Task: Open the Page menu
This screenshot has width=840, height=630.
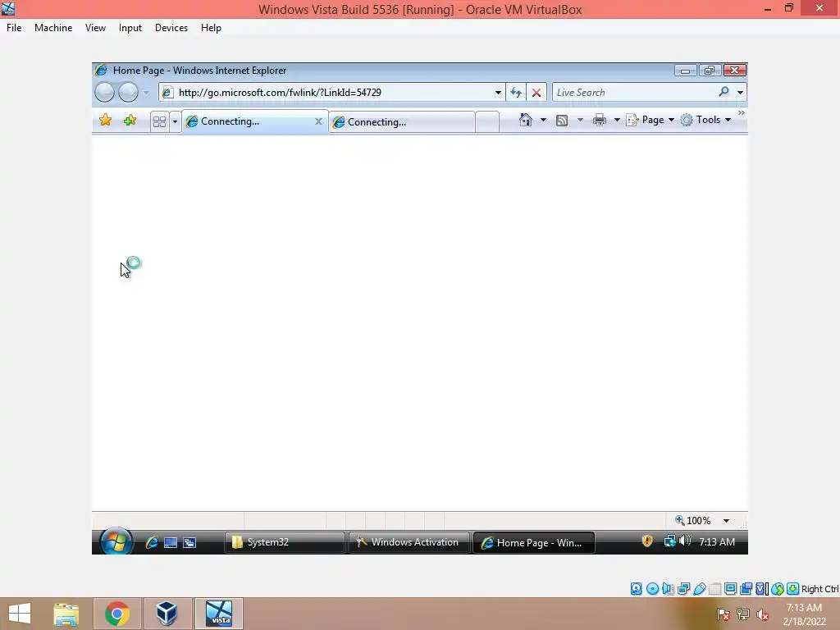Action: (651, 120)
